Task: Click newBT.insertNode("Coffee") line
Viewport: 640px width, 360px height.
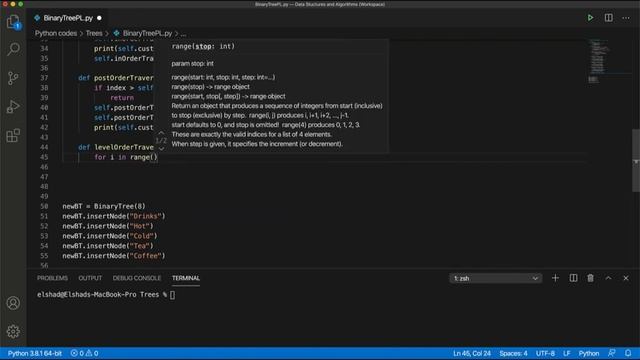Action: pyautogui.click(x=114, y=256)
